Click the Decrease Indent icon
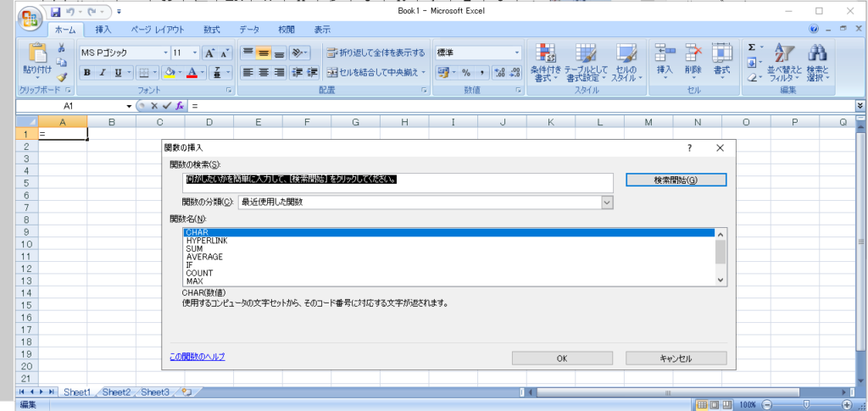 [x=298, y=72]
